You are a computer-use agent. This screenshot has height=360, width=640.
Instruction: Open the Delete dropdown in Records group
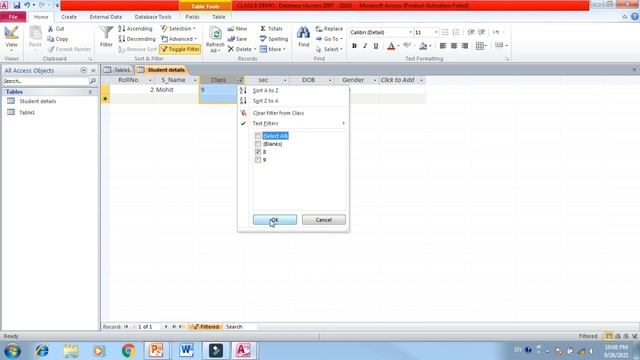tap(242, 49)
